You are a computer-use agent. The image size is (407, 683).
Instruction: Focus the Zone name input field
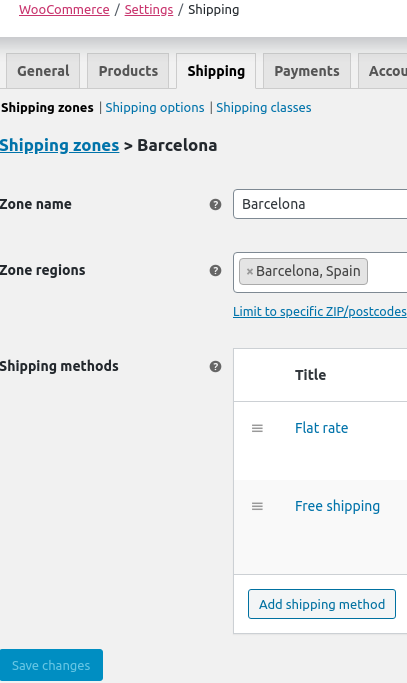[x=320, y=204]
